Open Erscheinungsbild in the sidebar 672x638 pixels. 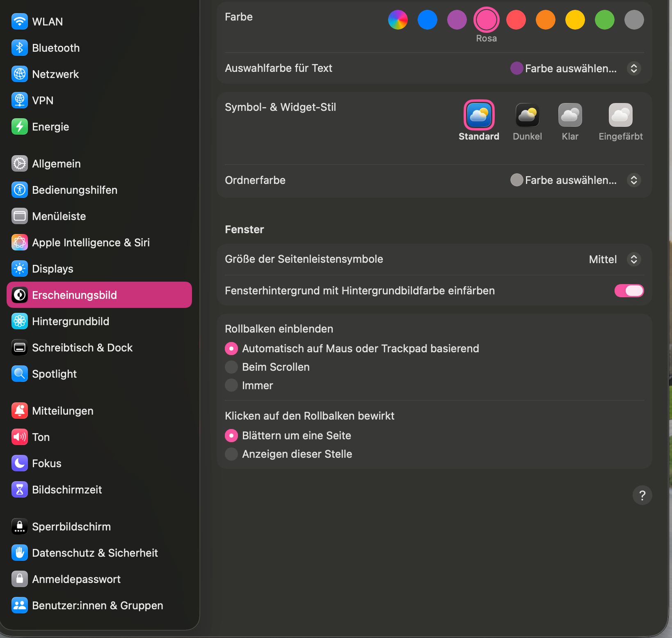74,294
